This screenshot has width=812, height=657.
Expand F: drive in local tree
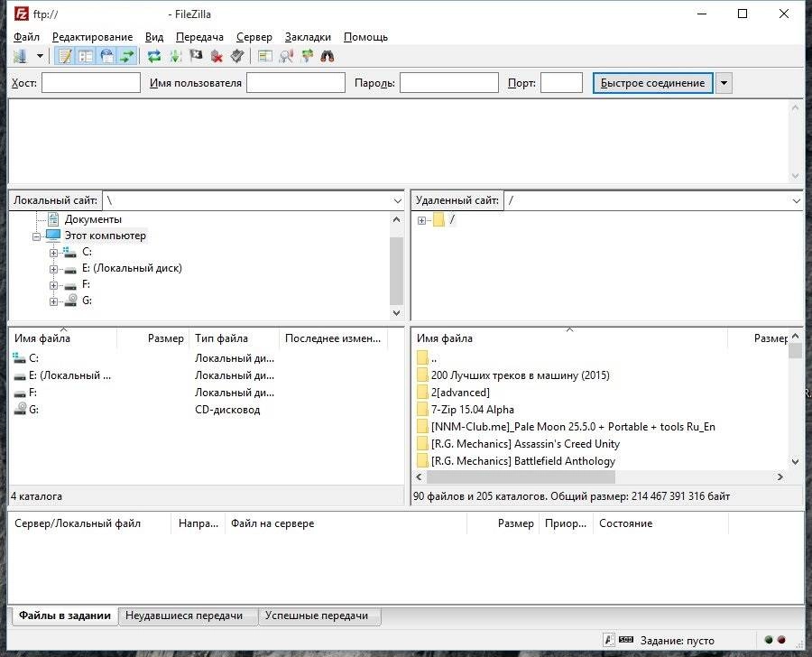pyautogui.click(x=53, y=285)
